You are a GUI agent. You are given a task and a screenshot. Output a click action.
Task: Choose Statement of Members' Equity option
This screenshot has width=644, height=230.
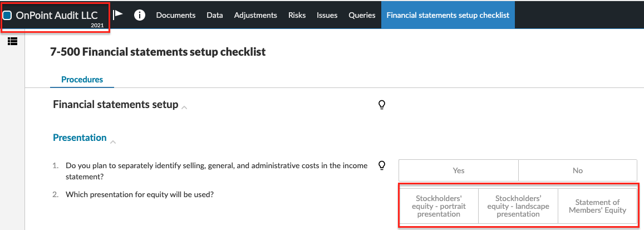pos(597,206)
